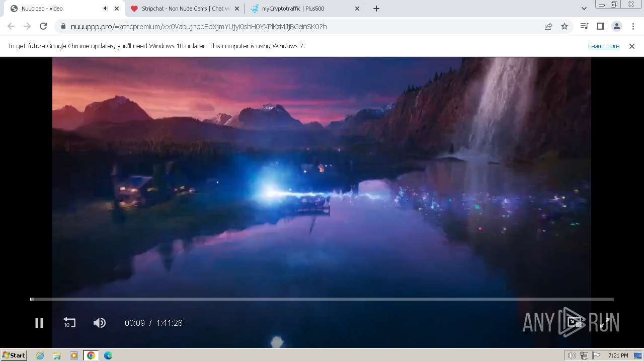Share this page icon
644x362 pixels.
(x=548, y=26)
